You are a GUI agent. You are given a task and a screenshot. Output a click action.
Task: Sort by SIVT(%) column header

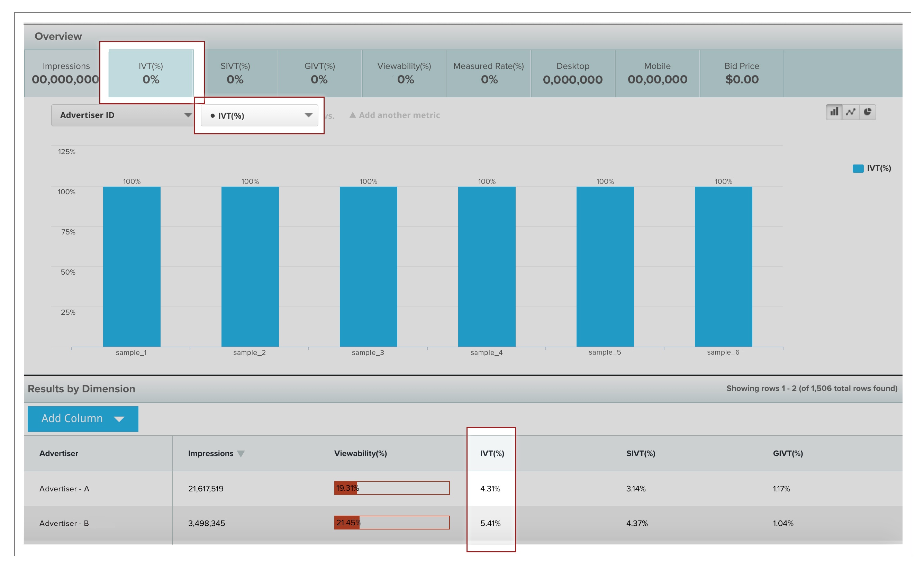(640, 454)
